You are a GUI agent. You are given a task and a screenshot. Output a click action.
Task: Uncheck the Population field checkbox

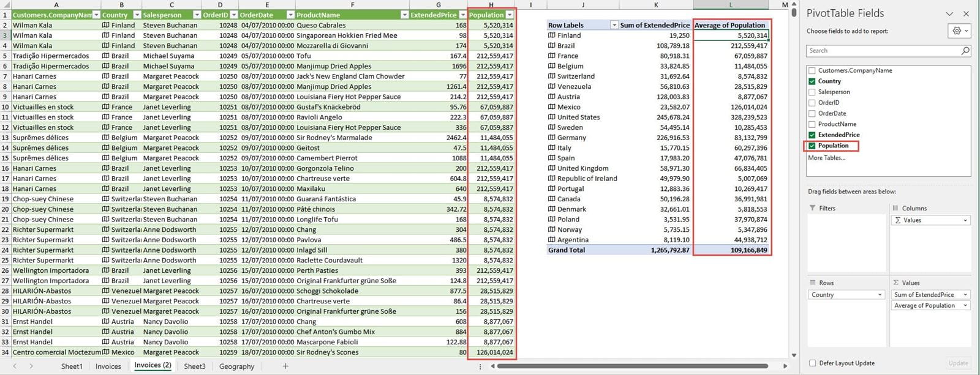click(812, 146)
